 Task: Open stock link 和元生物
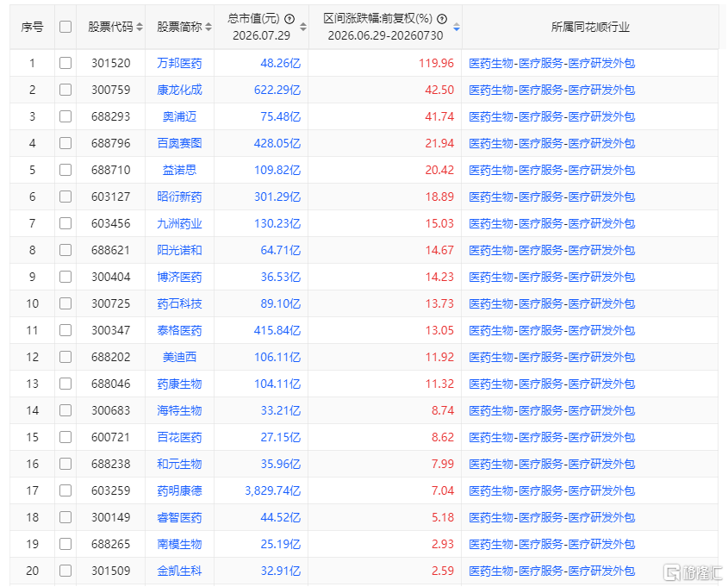(x=179, y=464)
